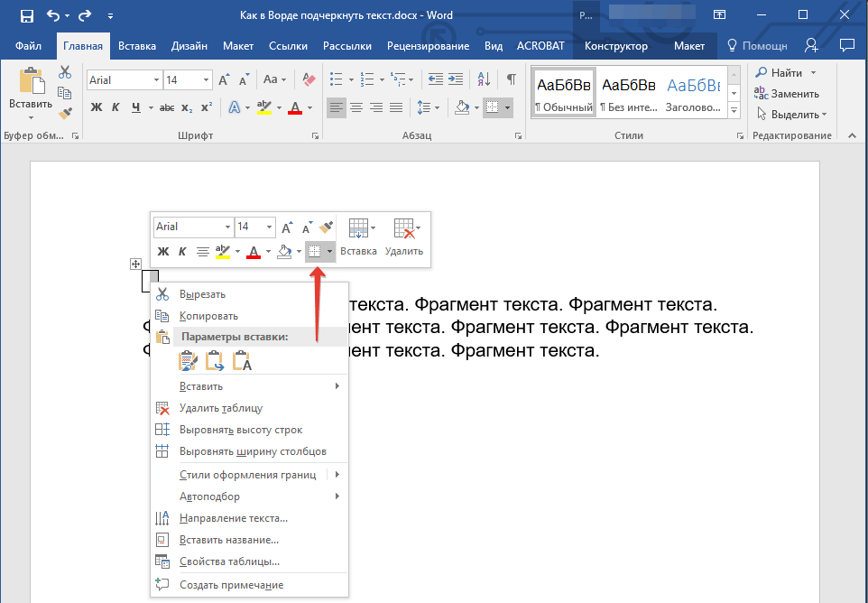Click the Sort icon in Paragraph group
868x603 pixels.
coord(483,80)
